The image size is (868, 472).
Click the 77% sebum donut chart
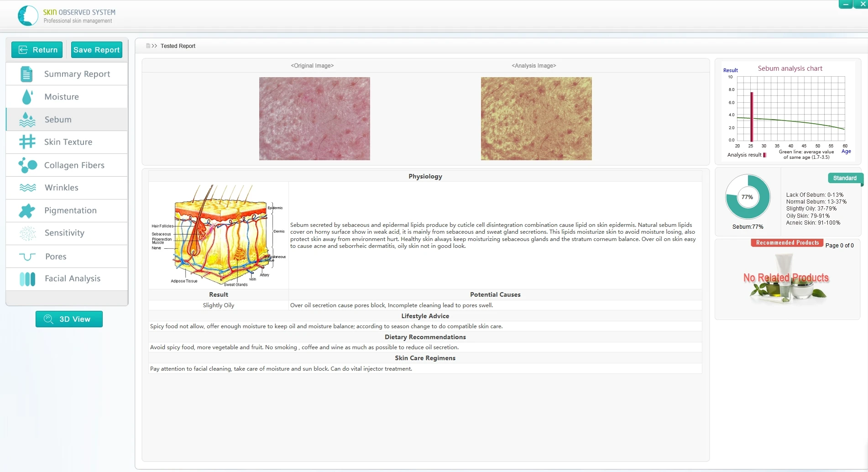click(748, 197)
